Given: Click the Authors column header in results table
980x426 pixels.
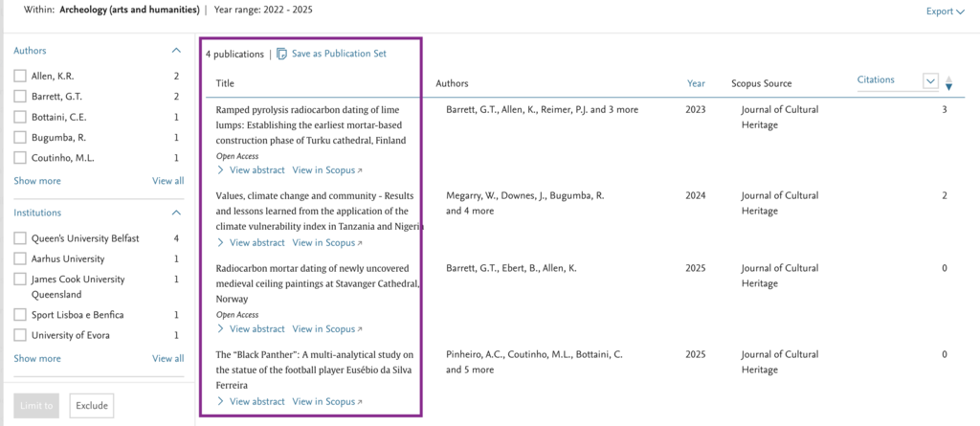Looking at the screenshot, I should 452,83.
